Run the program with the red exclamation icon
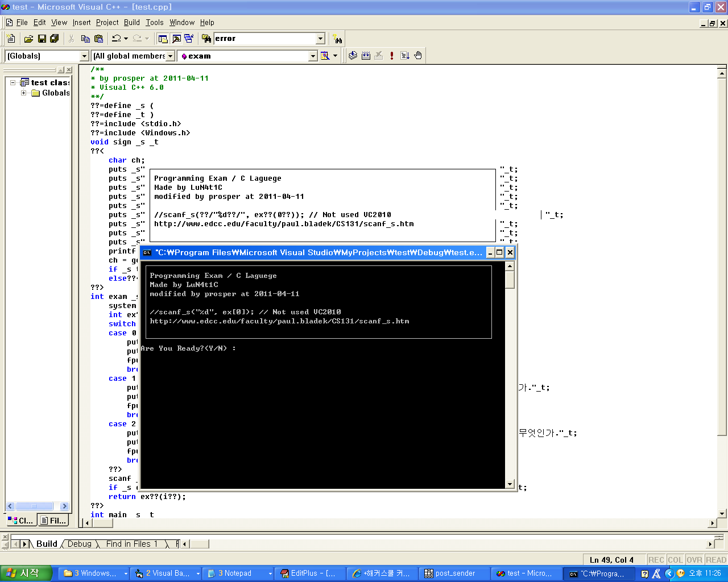Screen dimensions: 728x582 (392, 56)
